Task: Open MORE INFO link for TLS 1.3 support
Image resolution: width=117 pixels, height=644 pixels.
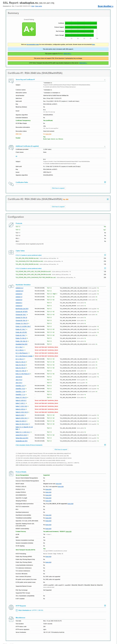Action: click(67, 54)
